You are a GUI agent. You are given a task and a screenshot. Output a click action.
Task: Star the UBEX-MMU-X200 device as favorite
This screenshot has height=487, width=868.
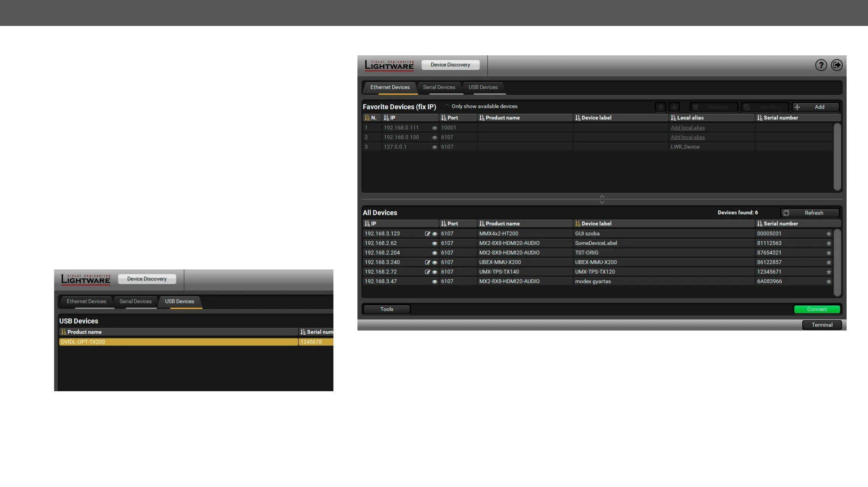coord(829,262)
